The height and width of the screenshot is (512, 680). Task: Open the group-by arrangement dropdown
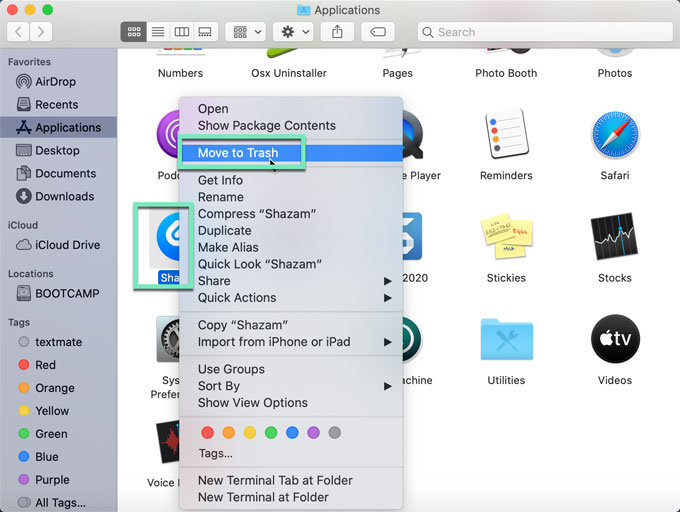(x=246, y=32)
